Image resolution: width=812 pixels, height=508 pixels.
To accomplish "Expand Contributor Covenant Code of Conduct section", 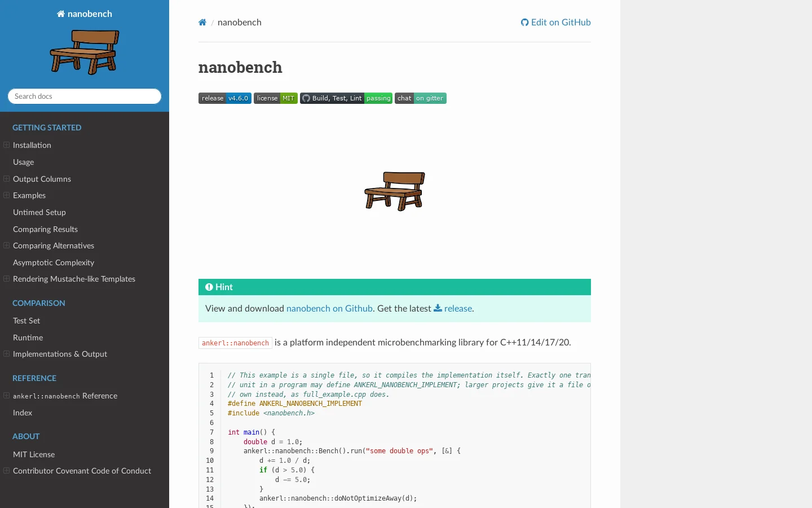I will pyautogui.click(x=7, y=471).
